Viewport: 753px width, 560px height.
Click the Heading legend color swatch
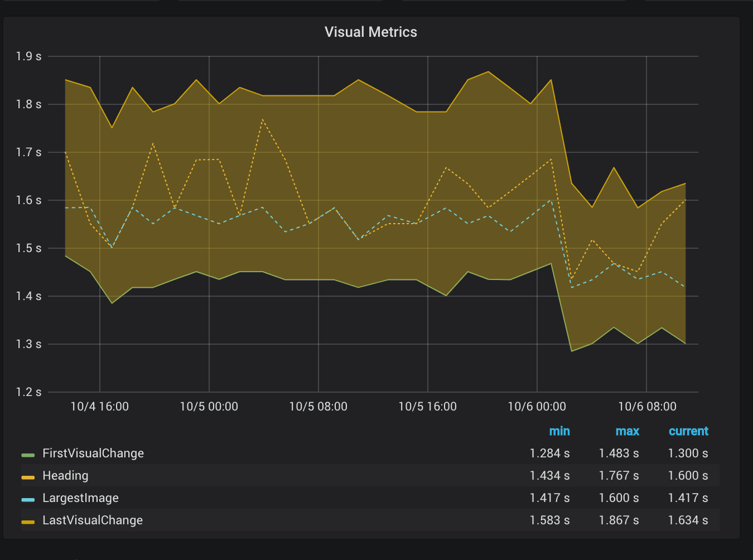28,477
